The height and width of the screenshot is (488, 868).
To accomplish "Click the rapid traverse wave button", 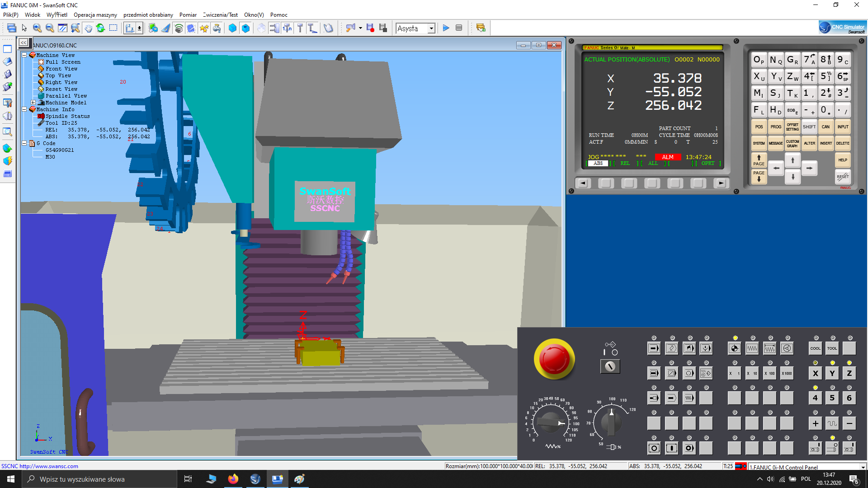I will tap(832, 423).
